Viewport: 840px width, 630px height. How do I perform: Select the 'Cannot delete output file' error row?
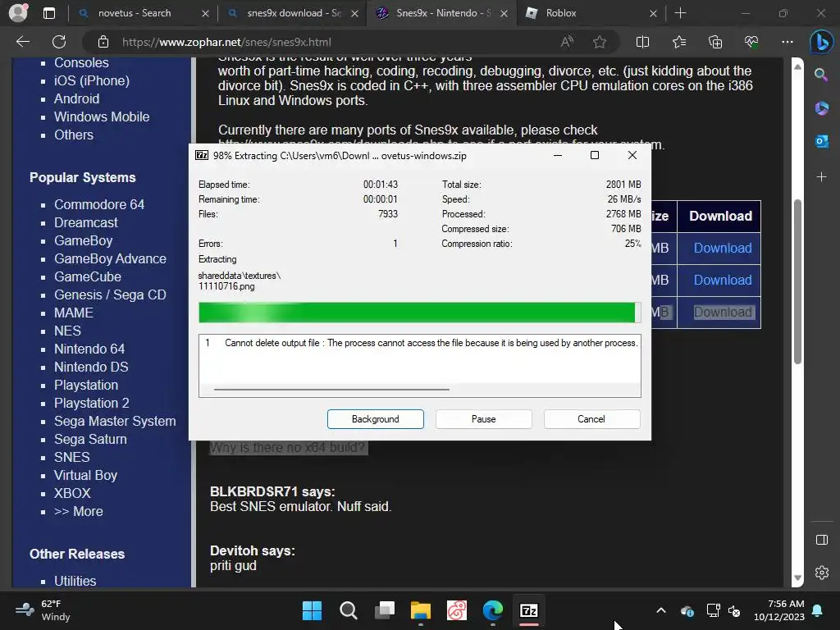click(419, 343)
